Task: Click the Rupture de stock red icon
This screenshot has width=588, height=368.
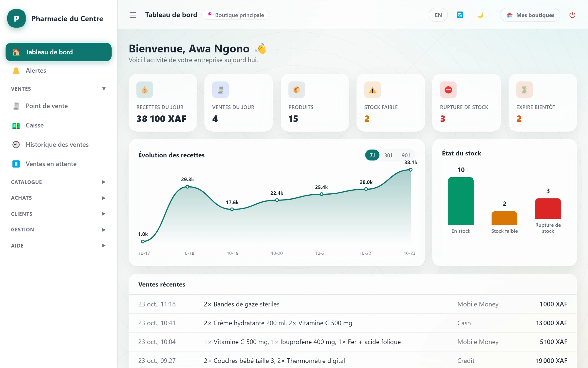Action: tap(448, 90)
